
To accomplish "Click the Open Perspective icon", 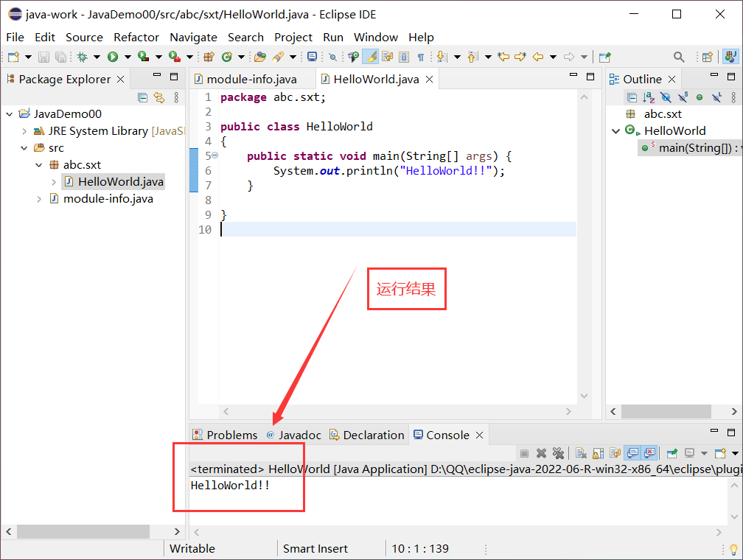I will pyautogui.click(x=708, y=57).
